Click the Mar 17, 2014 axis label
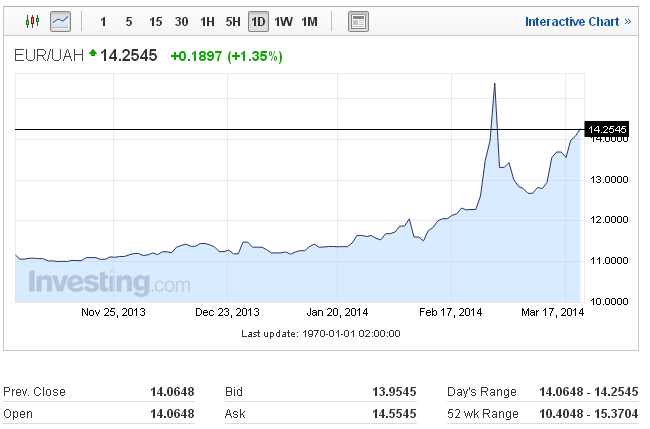This screenshot has height=429, width=650. [553, 312]
